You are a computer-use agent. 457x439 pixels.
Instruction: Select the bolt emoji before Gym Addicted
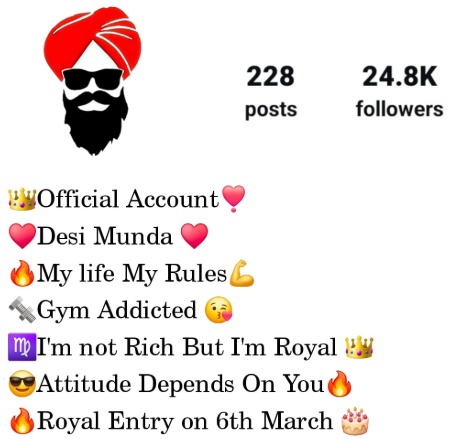(22, 309)
